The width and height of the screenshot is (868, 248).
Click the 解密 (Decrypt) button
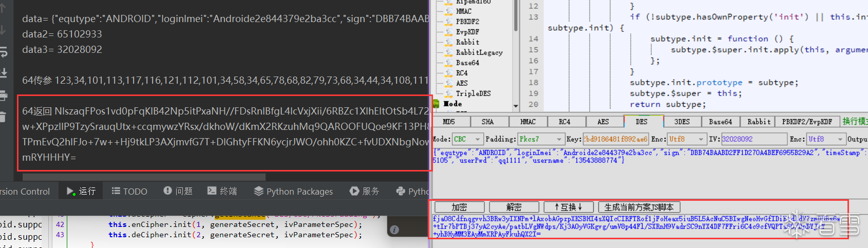514,207
